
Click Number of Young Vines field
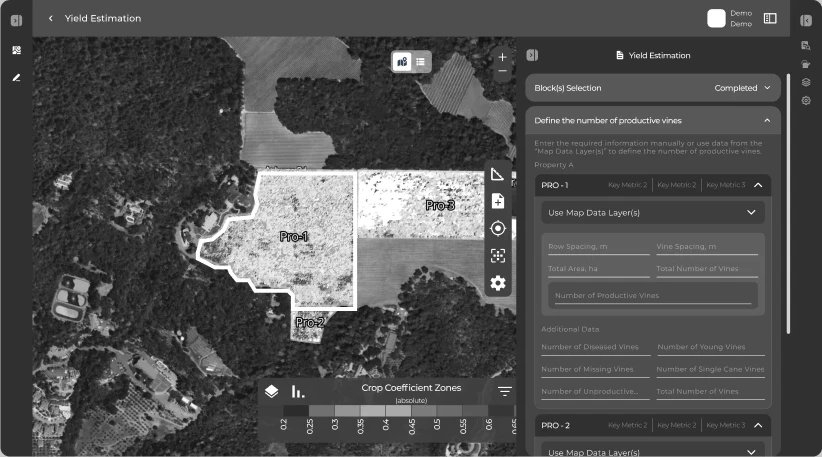(710, 347)
